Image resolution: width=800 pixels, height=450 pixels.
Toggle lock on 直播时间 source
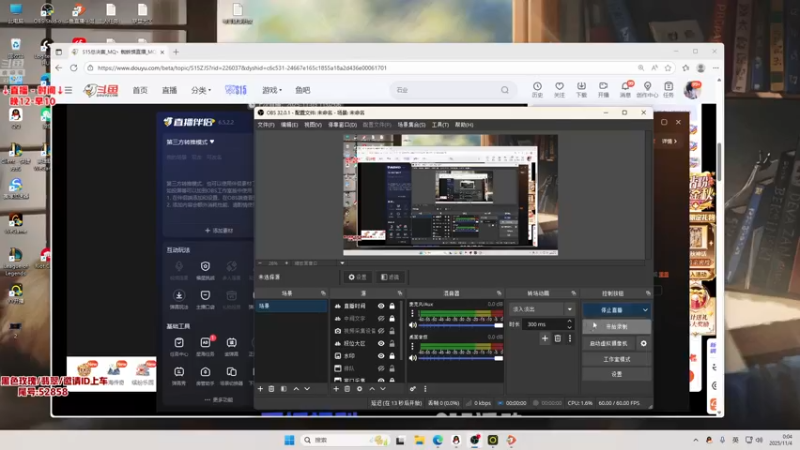(x=392, y=306)
